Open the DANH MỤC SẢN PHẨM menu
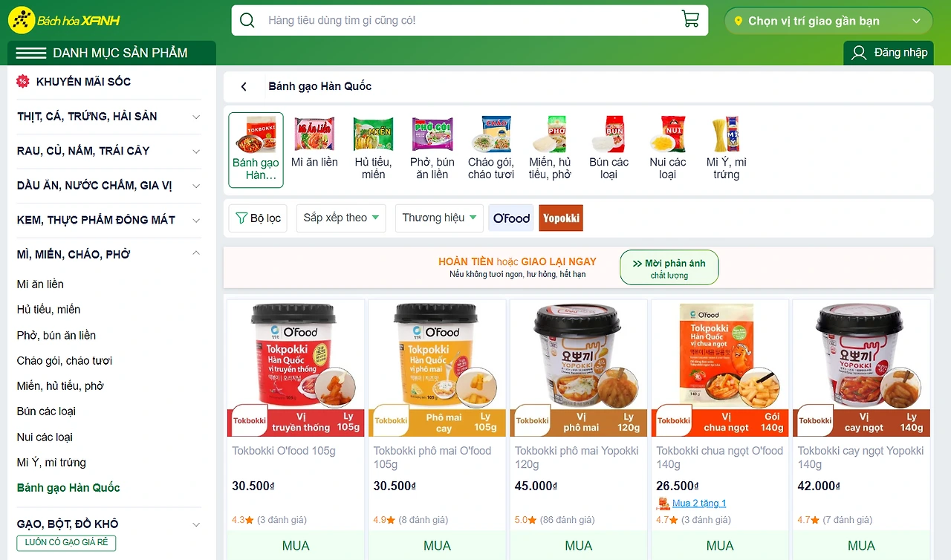The height and width of the screenshot is (560, 951). [x=111, y=53]
